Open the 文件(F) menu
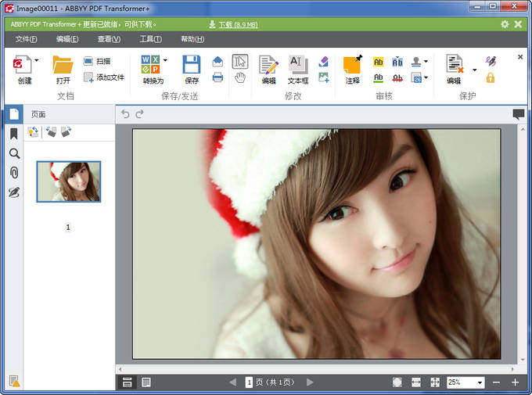Screen dimensions: 532x395 tap(27, 39)
